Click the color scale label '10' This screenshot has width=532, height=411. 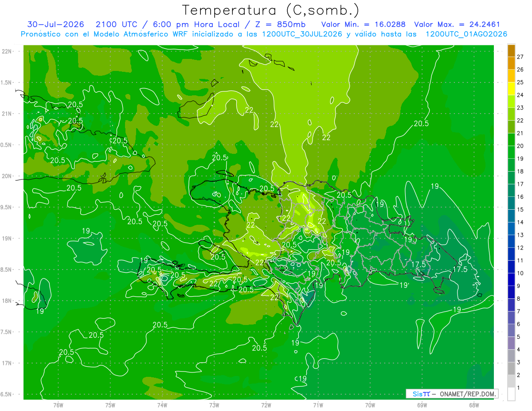520,273
